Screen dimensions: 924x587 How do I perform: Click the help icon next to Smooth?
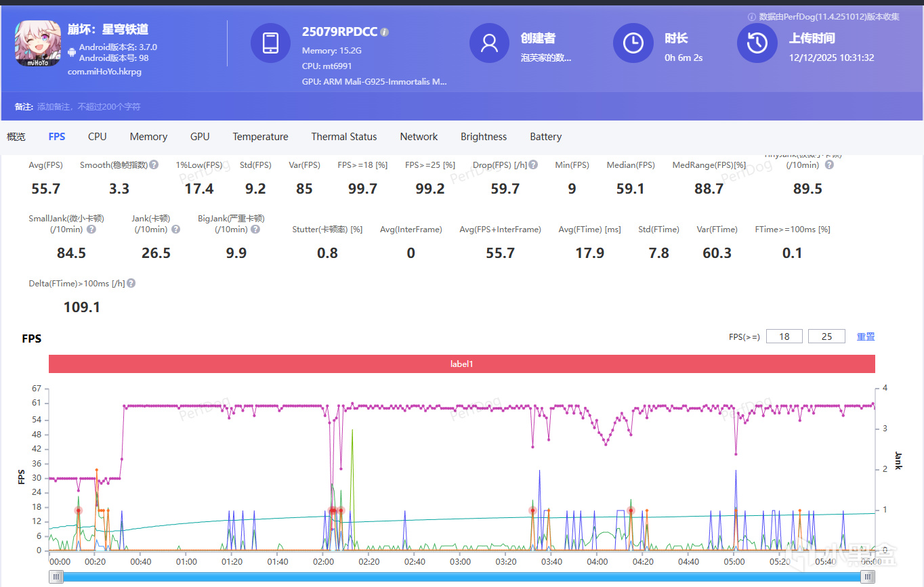tap(154, 165)
